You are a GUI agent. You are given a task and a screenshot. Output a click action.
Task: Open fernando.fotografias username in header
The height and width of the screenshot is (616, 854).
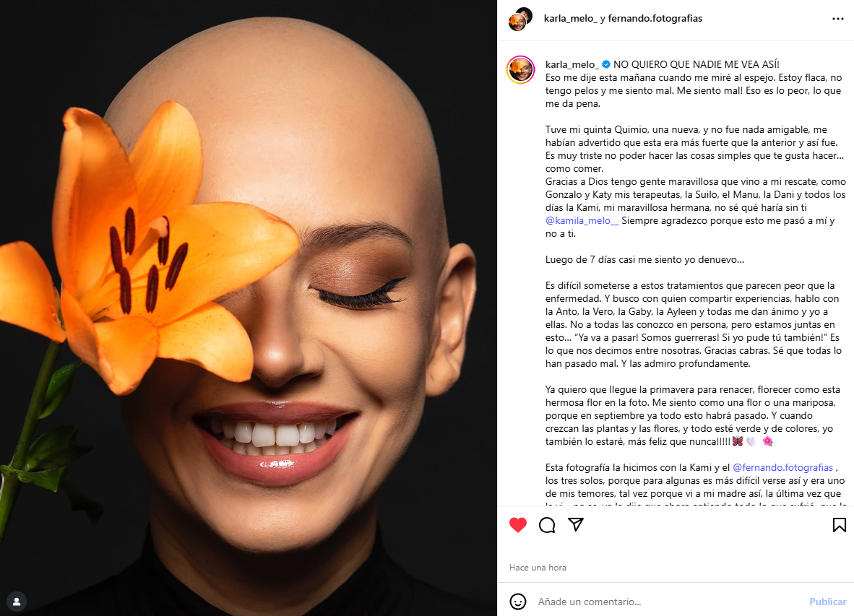pyautogui.click(x=655, y=19)
